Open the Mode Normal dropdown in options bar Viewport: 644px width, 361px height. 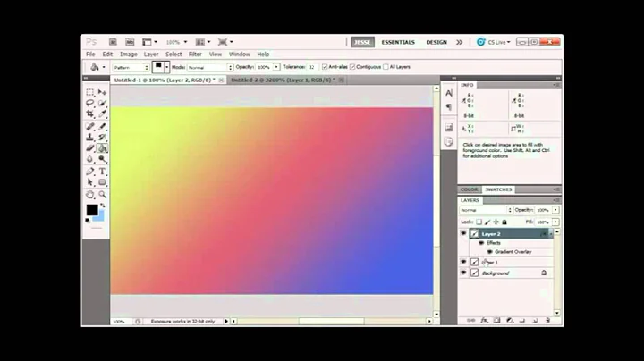pos(210,67)
